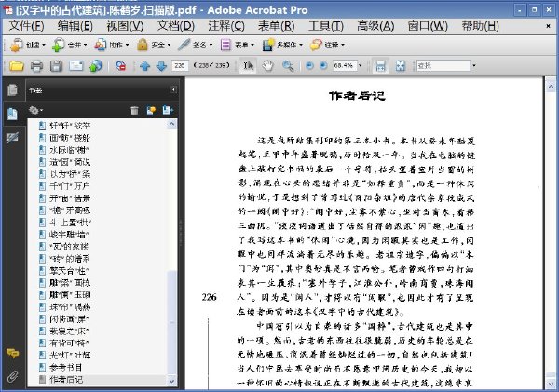This screenshot has width=559, height=392.
Task: Go to next page with down arrow
Action: (161, 65)
